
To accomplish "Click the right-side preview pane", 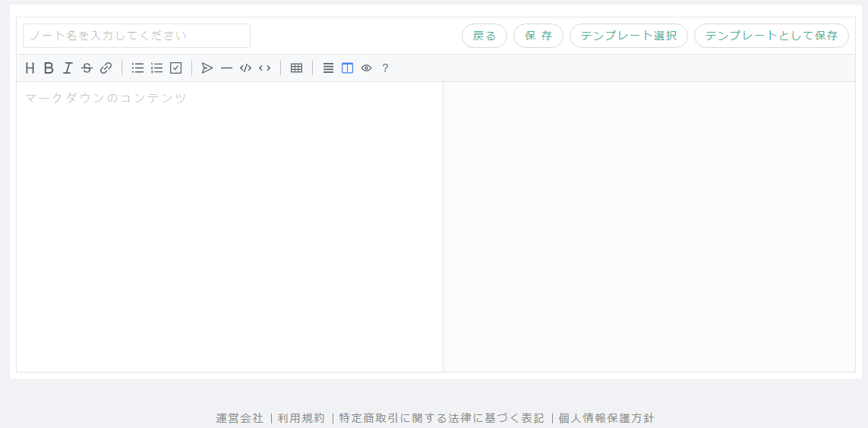I will pyautogui.click(x=649, y=227).
